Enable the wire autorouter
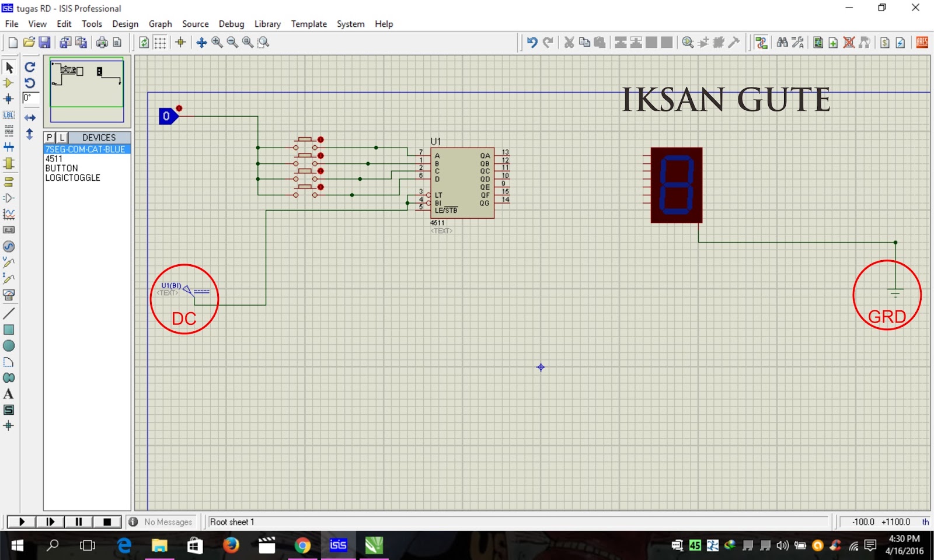 point(761,42)
